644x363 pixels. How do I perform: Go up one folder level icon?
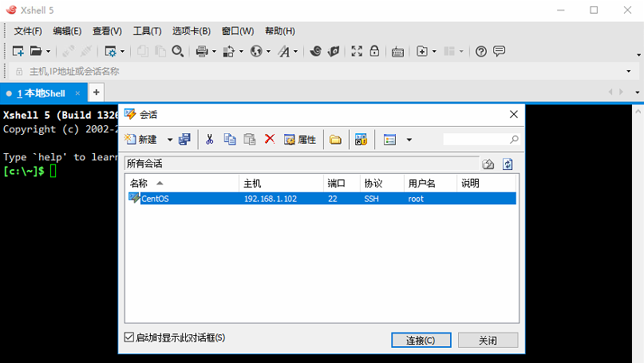[488, 164]
